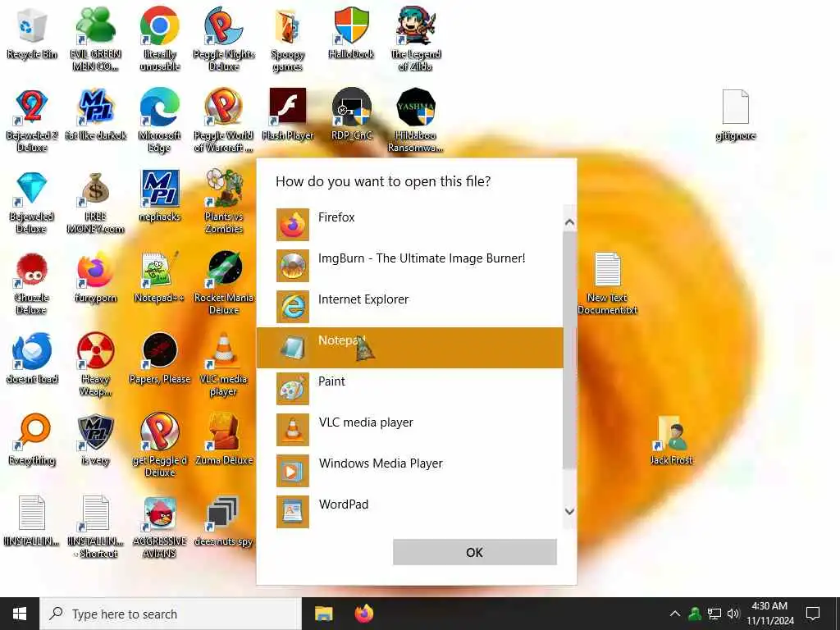This screenshot has height=630, width=840.
Task: Open 'get Peggle d Deluxe' shortcut
Action: (x=159, y=445)
